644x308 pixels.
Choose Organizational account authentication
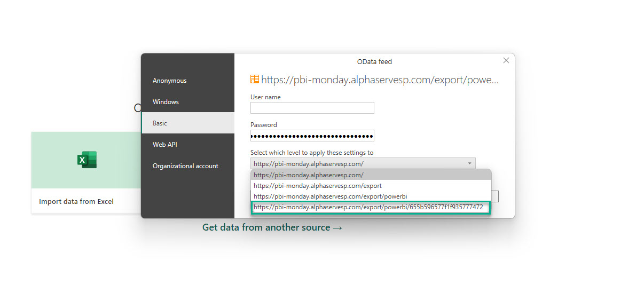click(185, 166)
